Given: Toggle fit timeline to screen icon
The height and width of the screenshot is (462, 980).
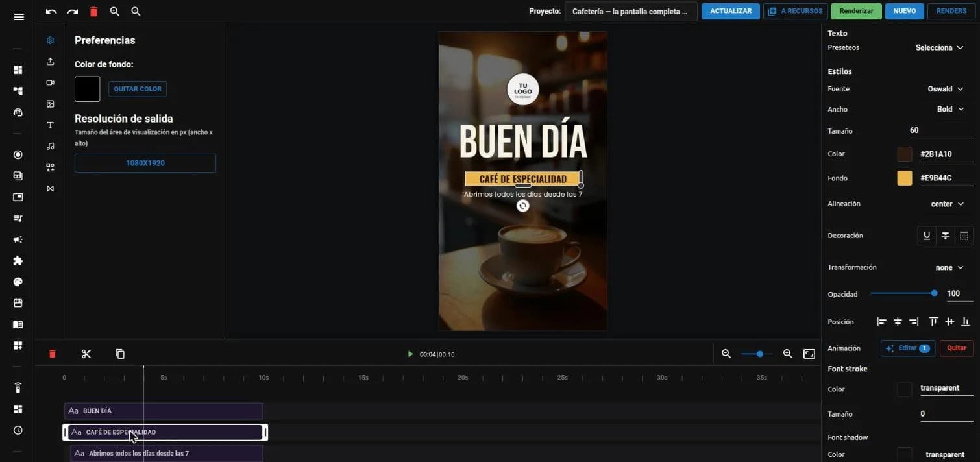Looking at the screenshot, I should click(x=809, y=354).
